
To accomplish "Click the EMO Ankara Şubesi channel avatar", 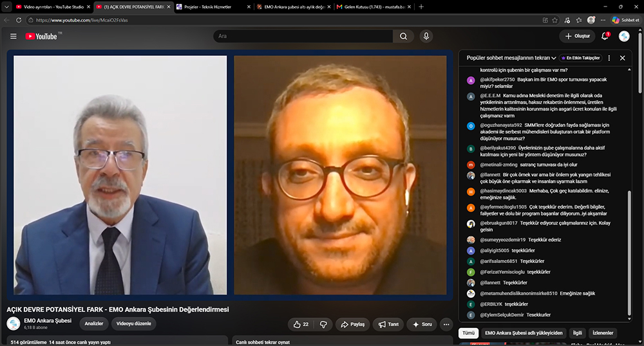I will pos(14,323).
